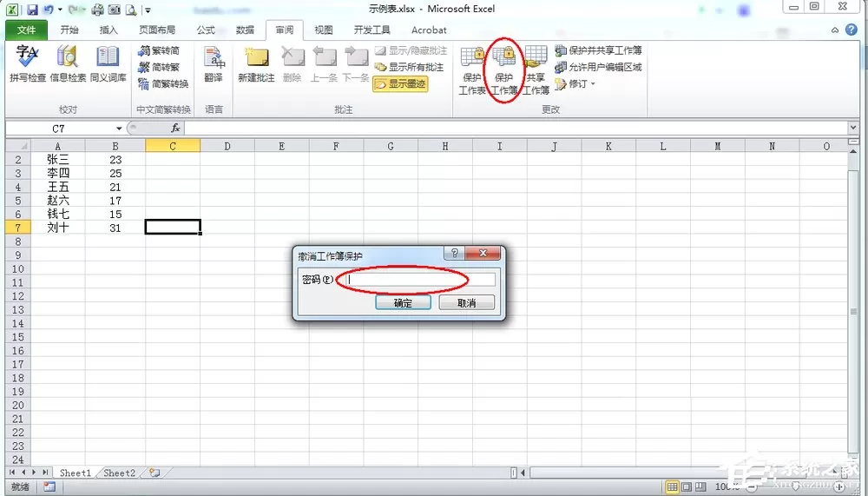This screenshot has width=868, height=496.
Task: Open the 同义词库 thesaurus icon
Action: [108, 64]
